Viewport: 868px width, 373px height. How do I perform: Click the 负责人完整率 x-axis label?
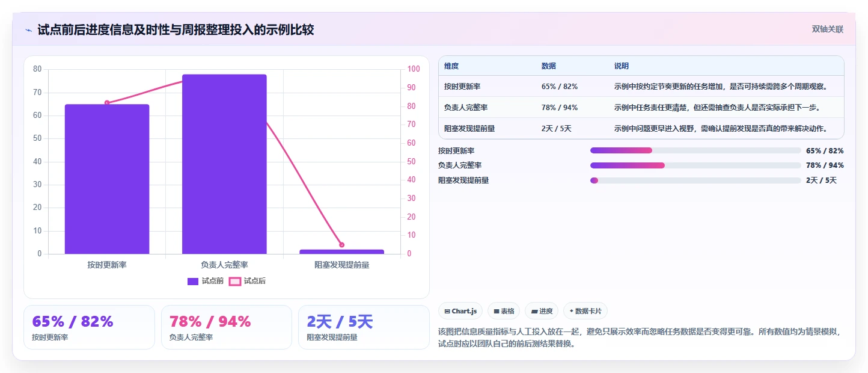coord(224,265)
